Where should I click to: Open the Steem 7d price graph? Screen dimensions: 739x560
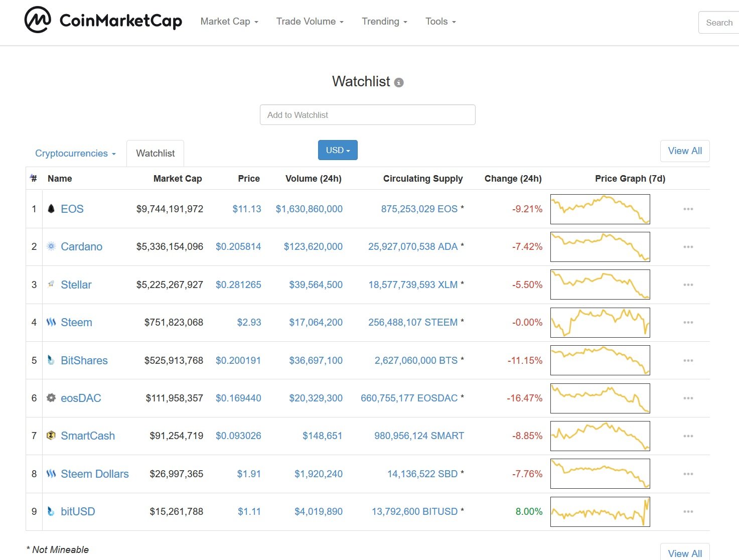point(600,322)
